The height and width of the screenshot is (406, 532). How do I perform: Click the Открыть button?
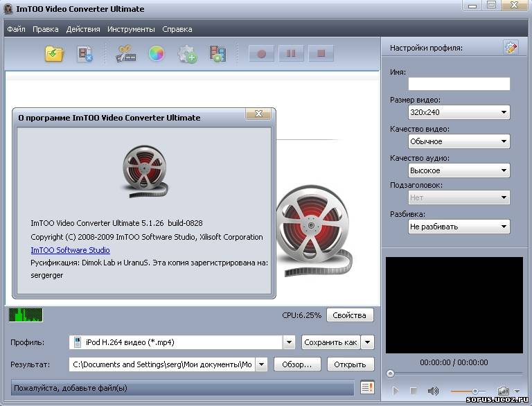pos(351,364)
